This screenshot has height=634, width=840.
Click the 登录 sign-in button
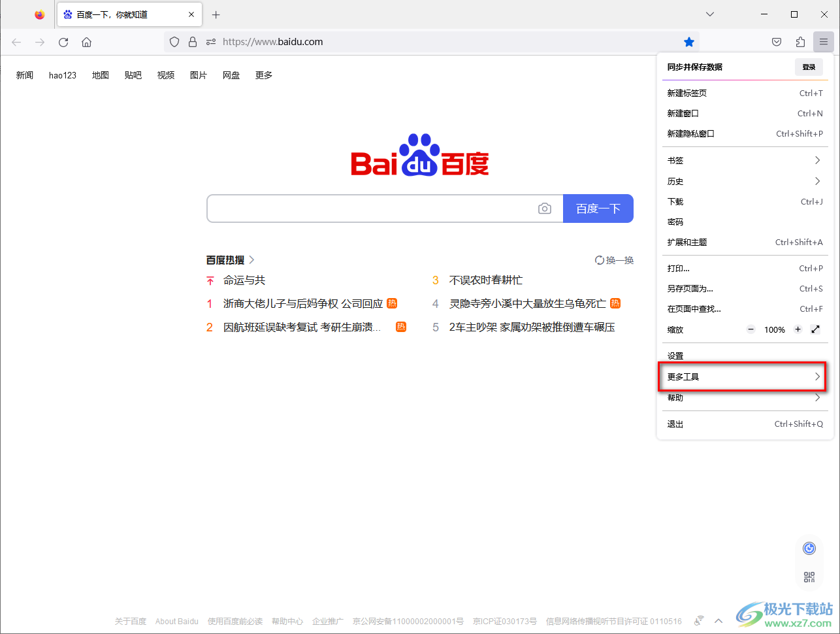(809, 67)
